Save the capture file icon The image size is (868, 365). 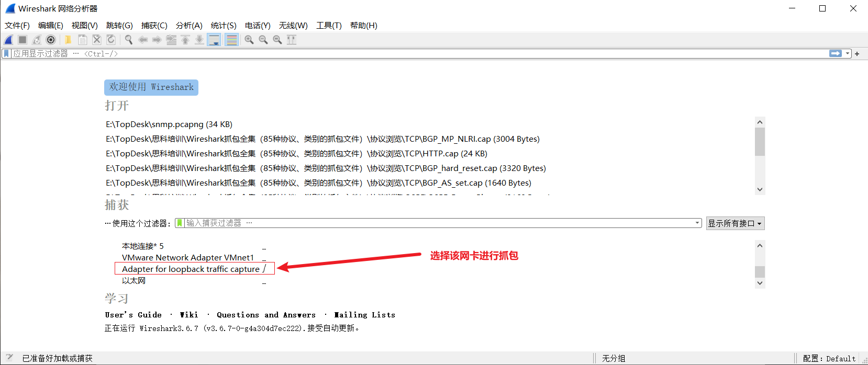click(x=83, y=40)
